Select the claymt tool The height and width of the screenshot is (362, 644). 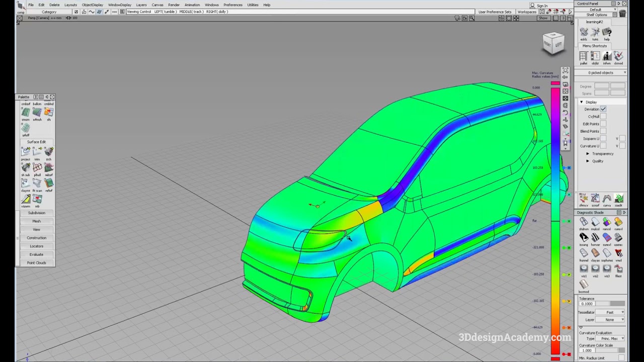26,183
